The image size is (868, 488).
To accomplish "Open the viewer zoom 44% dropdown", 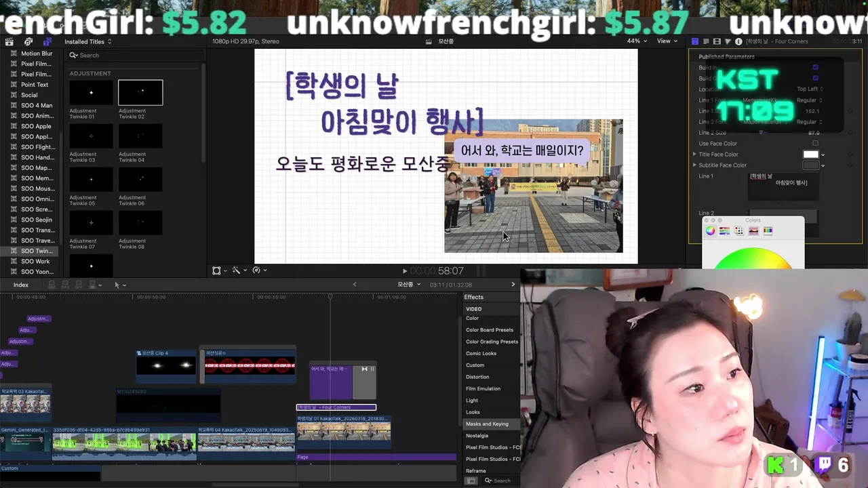I will (x=636, y=41).
